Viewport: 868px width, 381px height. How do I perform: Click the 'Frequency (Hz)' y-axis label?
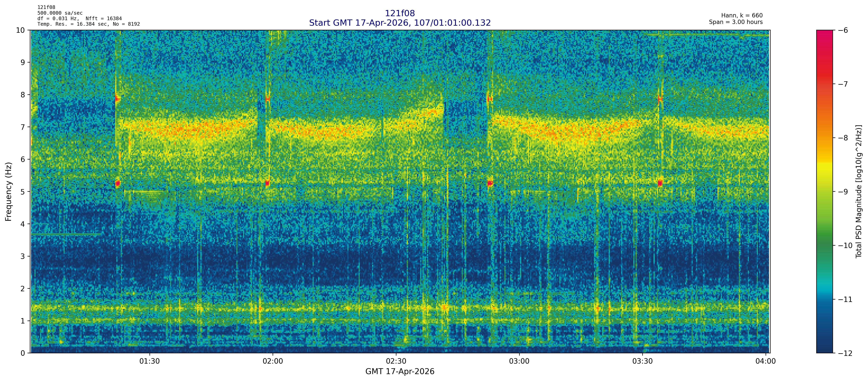(x=8, y=192)
